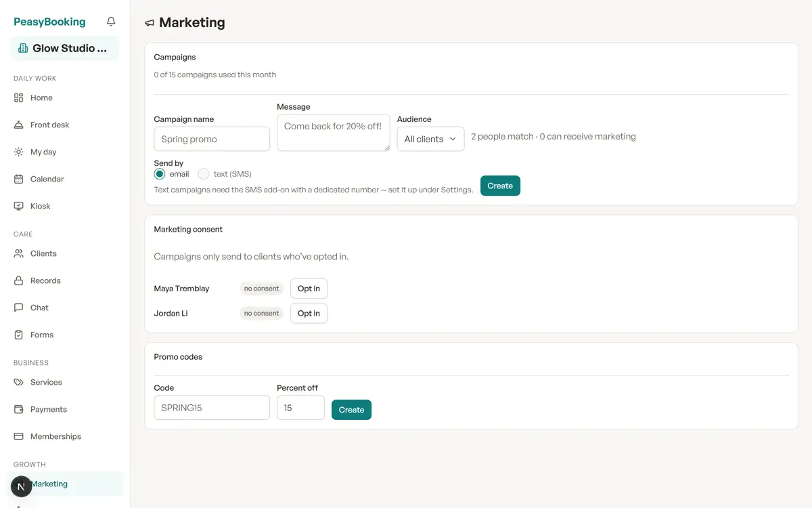The height and width of the screenshot is (508, 812).
Task: Open Memberships page
Action: click(x=65, y=436)
